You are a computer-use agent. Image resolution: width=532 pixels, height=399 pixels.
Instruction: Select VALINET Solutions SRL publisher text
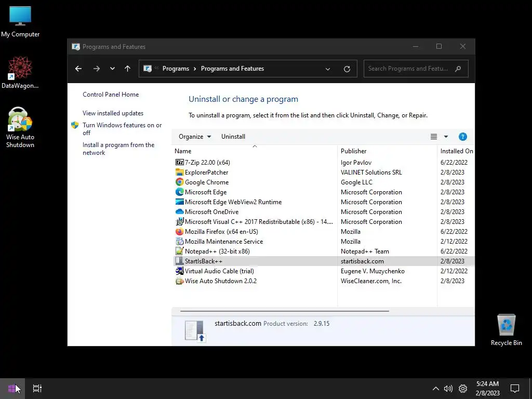(x=371, y=172)
